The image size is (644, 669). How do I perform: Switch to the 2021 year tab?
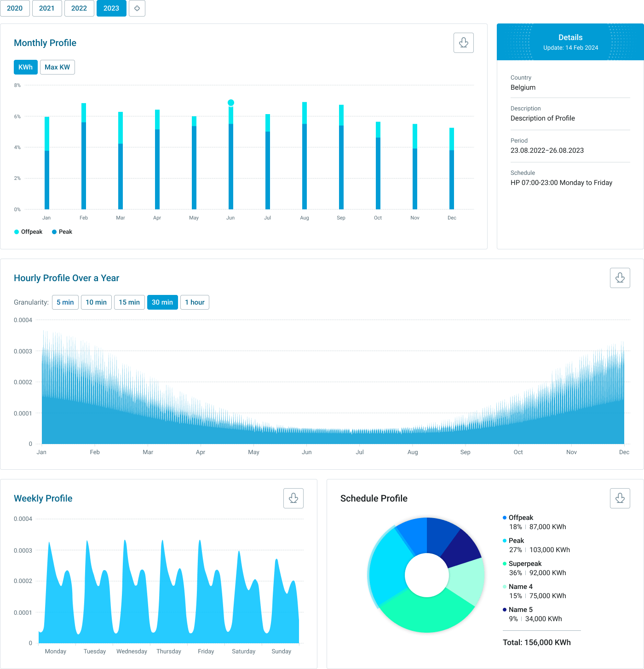pos(47,8)
